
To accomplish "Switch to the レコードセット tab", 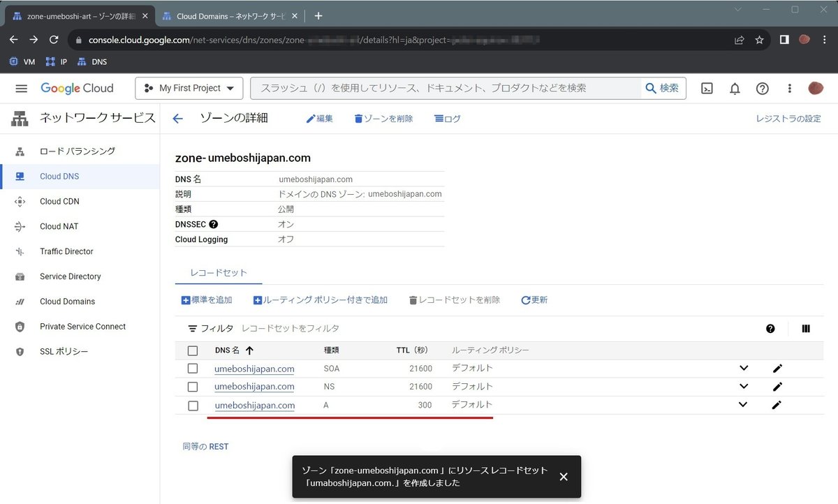I will click(x=219, y=273).
